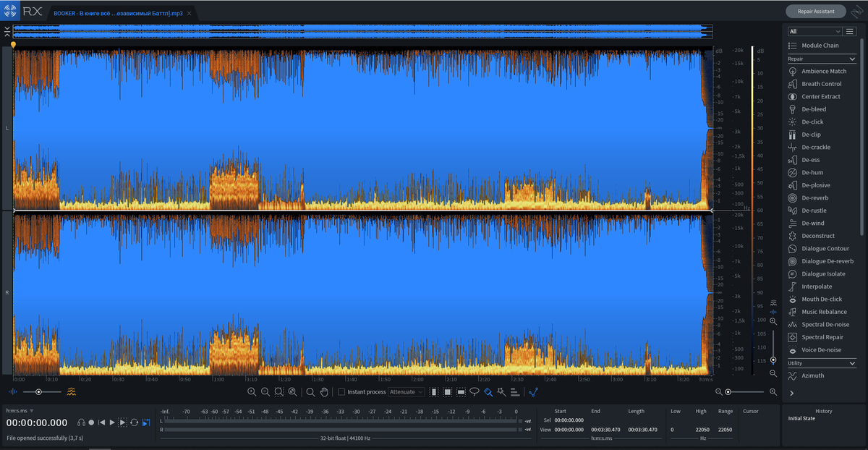Image resolution: width=868 pixels, height=450 pixels.
Task: Toggle loop playback
Action: [x=135, y=423]
